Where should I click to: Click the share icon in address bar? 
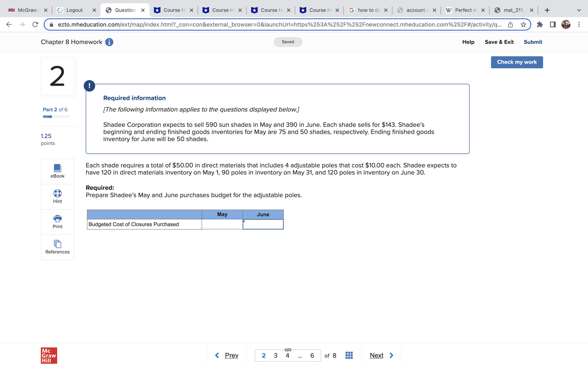(x=510, y=24)
